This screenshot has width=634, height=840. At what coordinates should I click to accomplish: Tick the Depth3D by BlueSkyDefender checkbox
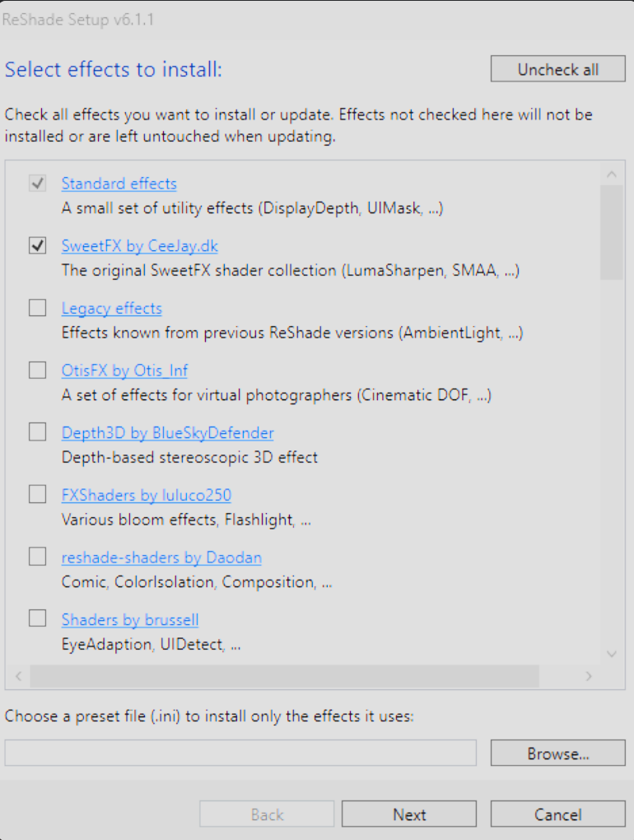pyautogui.click(x=38, y=432)
